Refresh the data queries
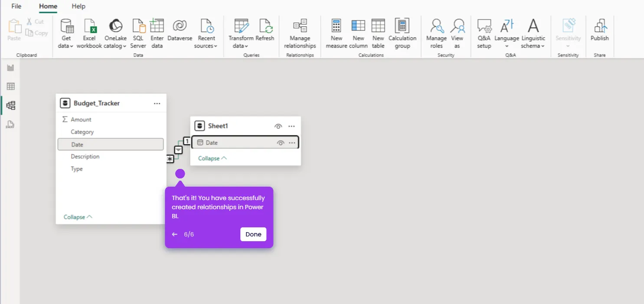Image resolution: width=644 pixels, height=304 pixels. pos(265,30)
